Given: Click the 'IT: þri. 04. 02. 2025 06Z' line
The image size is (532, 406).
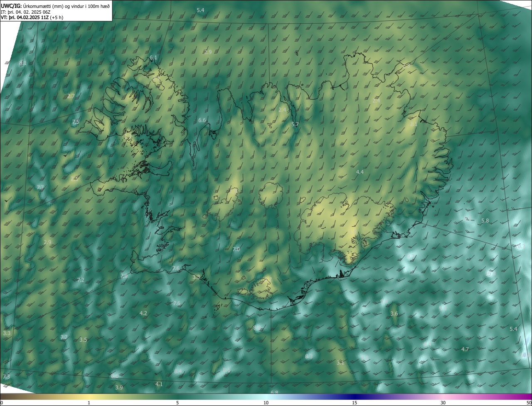Looking at the screenshot, I should click(26, 12).
